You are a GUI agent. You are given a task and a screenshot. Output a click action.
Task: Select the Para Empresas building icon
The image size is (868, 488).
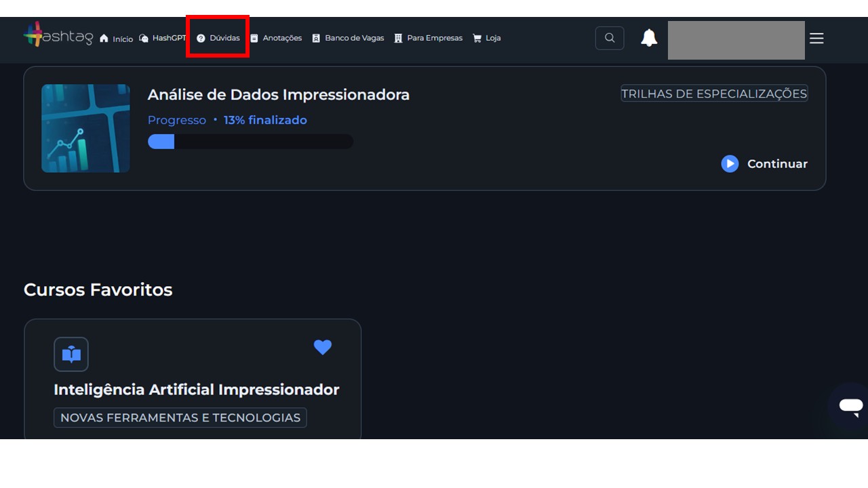tap(398, 38)
